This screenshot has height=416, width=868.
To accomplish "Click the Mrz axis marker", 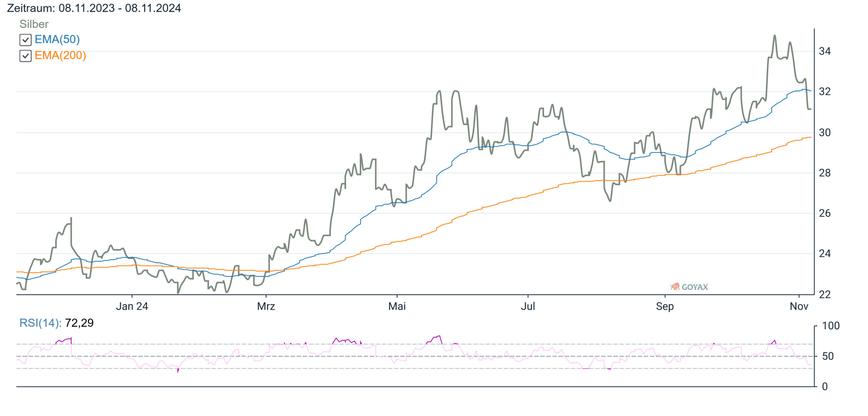I will pyautogui.click(x=266, y=306).
